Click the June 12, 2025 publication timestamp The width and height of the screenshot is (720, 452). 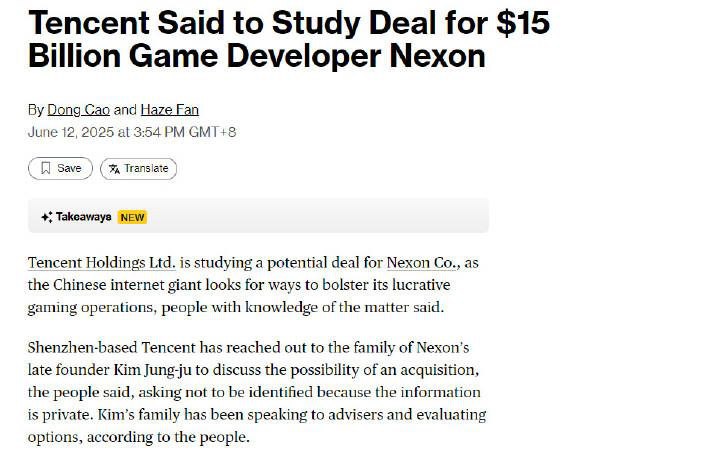pyautogui.click(x=132, y=132)
